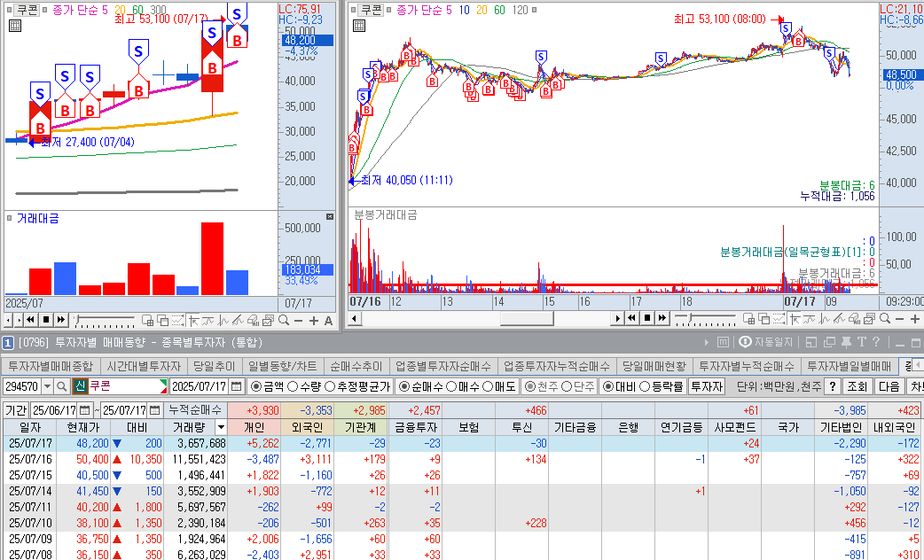Click minus zoom-out icon in right chart toolbar
This screenshot has width=924, height=560.
(x=900, y=319)
